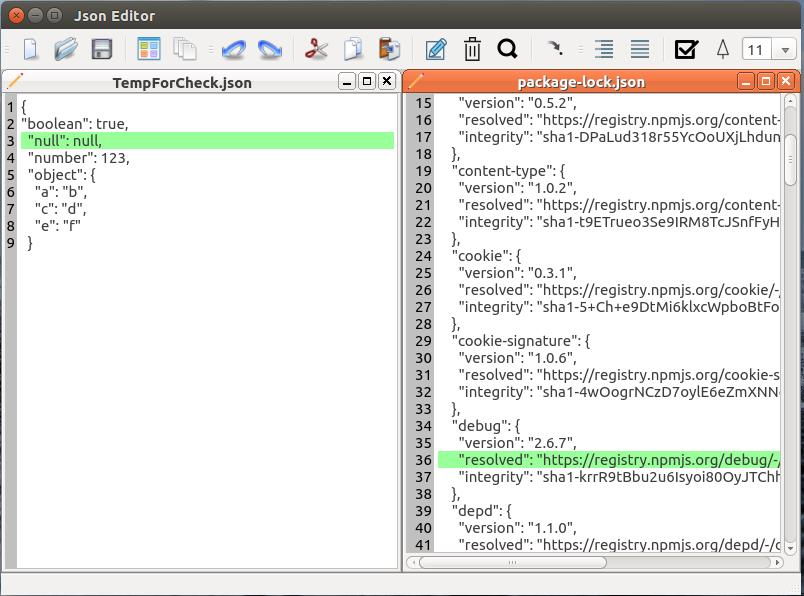This screenshot has height=596, width=804.
Task: Tile windows using the colored grid icon
Action: click(149, 50)
